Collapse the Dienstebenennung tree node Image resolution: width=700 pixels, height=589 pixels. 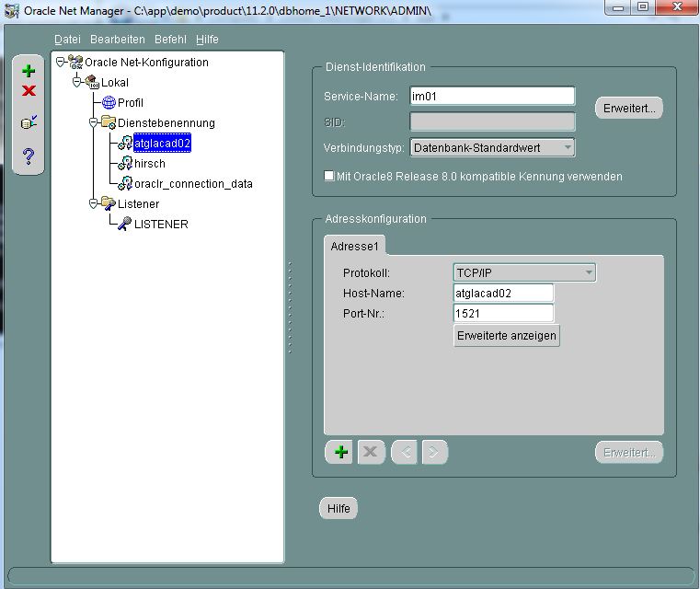click(x=93, y=122)
